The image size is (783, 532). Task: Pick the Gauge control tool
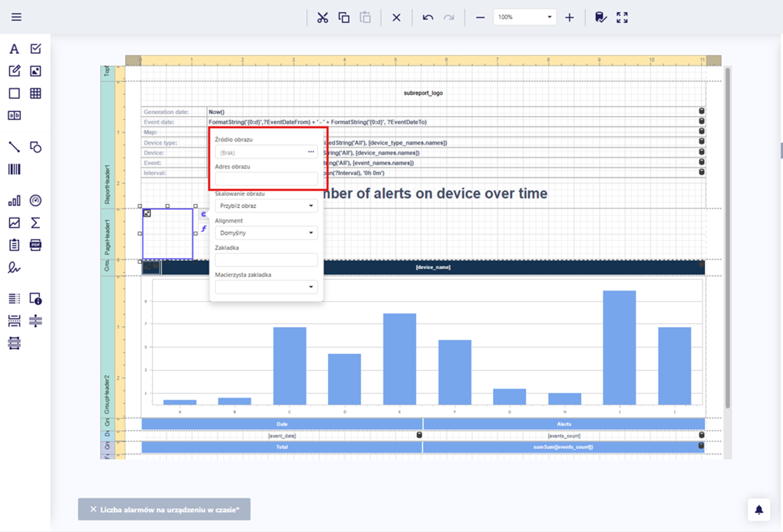coord(36,200)
